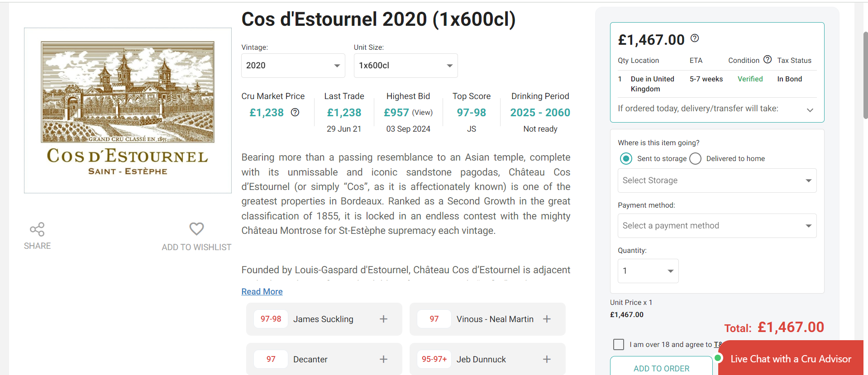
Task: Click the Condition help icon
Action: tap(768, 60)
